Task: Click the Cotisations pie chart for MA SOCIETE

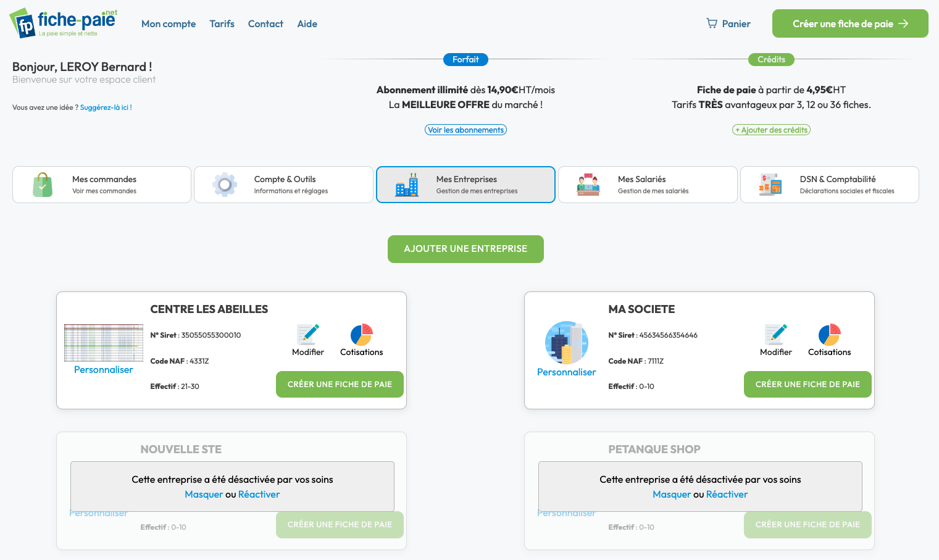Action: coord(830,335)
